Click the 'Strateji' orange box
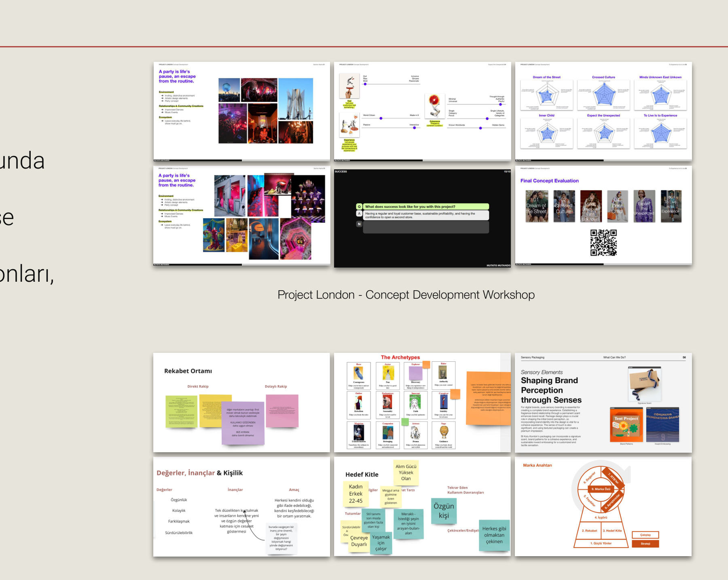The width and height of the screenshot is (728, 580). 645,544
